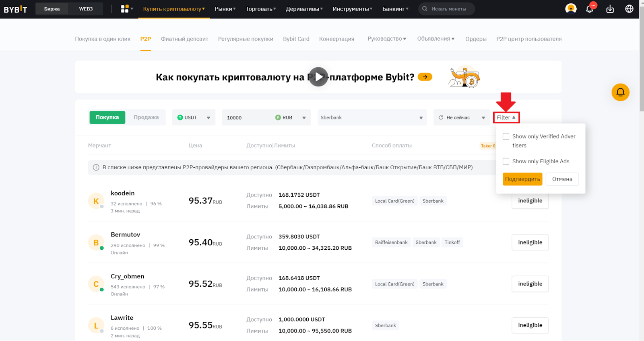644x341 pixels.
Task: Open the Bybit Card tab
Action: tap(296, 39)
